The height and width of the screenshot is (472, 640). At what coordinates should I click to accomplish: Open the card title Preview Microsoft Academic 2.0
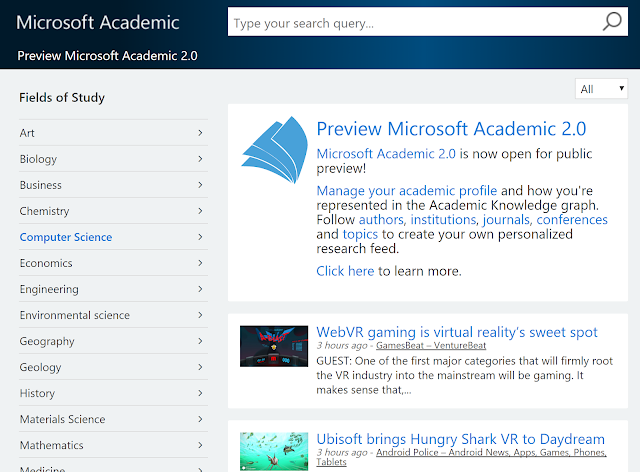click(451, 129)
